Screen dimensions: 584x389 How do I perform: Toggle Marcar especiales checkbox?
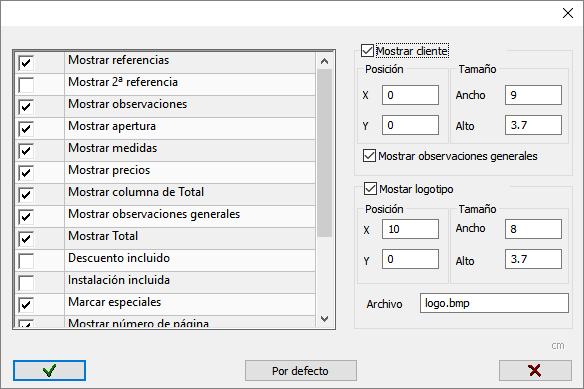pos(26,304)
